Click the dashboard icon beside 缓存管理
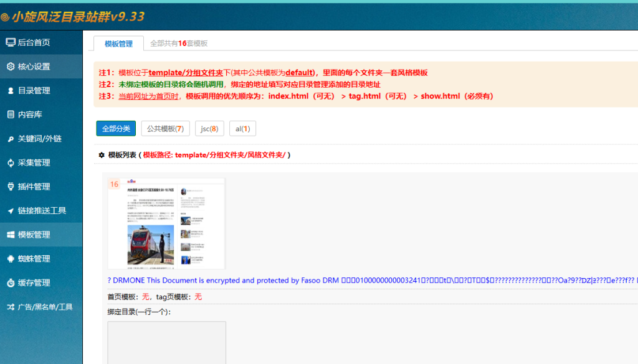This screenshot has height=364, width=638. pyautogui.click(x=11, y=283)
